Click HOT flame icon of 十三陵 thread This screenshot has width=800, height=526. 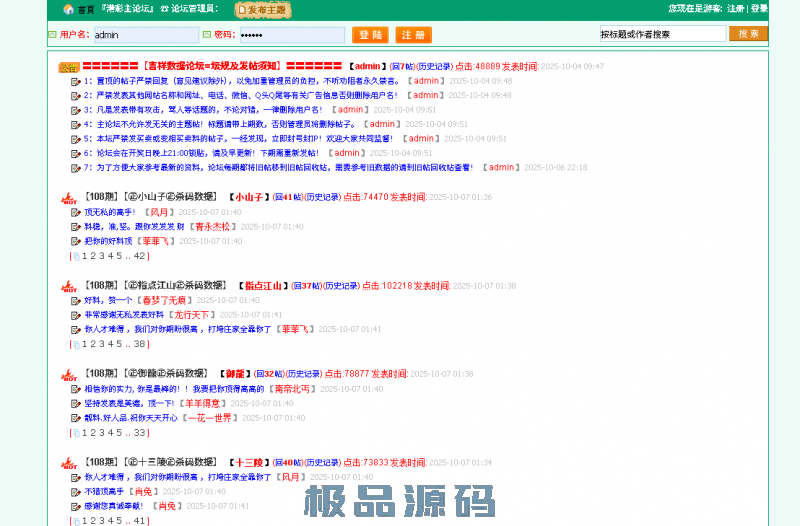pos(69,464)
